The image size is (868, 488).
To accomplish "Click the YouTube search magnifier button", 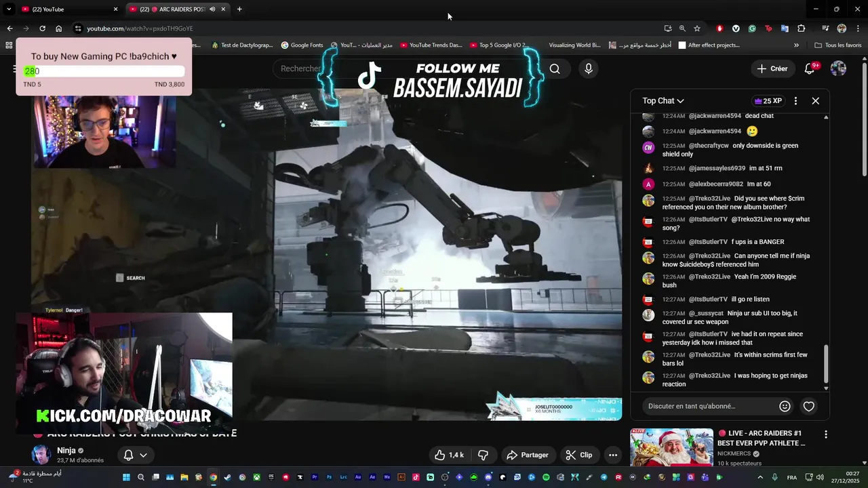I will (555, 68).
